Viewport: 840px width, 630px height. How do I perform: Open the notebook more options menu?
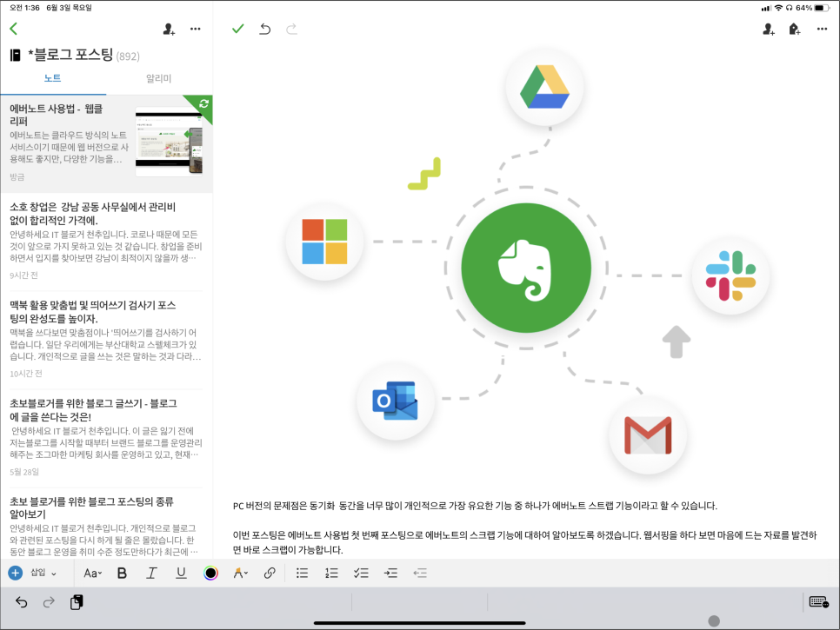point(196,29)
